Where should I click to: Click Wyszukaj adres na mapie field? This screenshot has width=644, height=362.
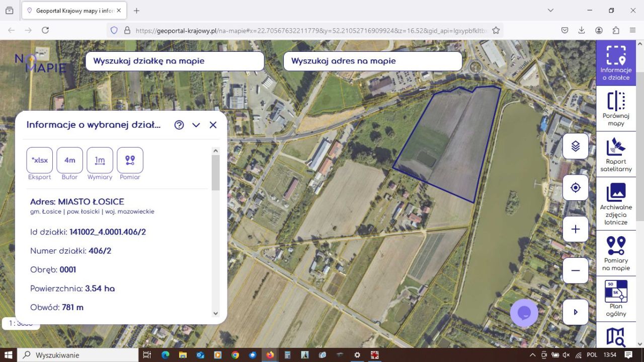pos(373,61)
